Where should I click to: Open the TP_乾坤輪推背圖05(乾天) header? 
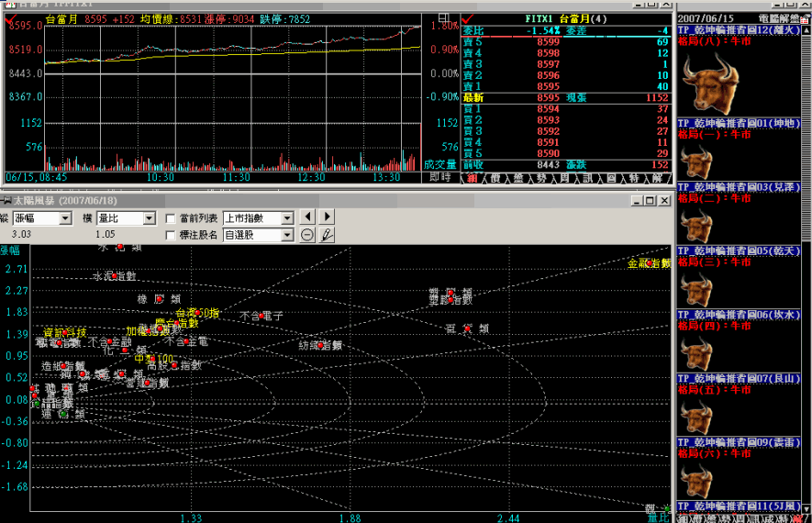(739, 250)
